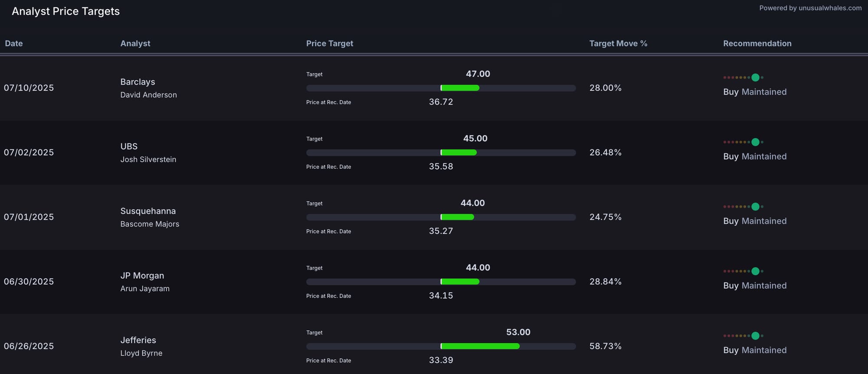Click analyst Arun Jayaram
Screen dimensions: 868x374
coord(145,289)
